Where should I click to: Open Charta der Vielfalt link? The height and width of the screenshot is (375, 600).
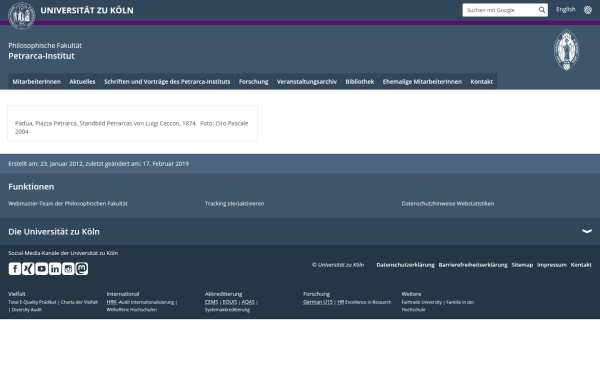click(79, 302)
